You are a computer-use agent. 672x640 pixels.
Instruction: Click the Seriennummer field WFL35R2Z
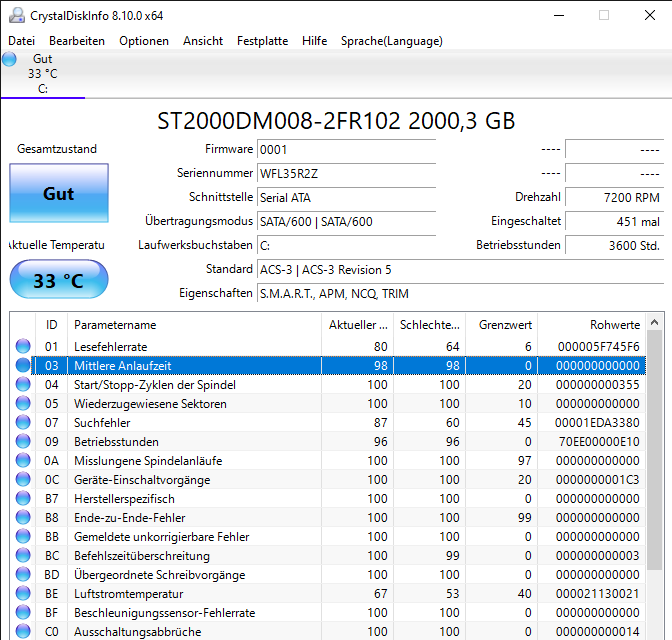[x=346, y=174]
